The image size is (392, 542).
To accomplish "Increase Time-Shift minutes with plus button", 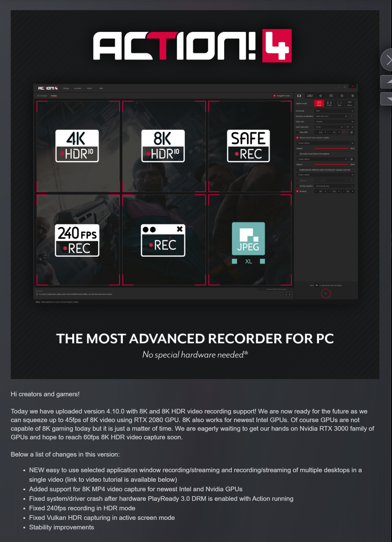I will (x=325, y=133).
